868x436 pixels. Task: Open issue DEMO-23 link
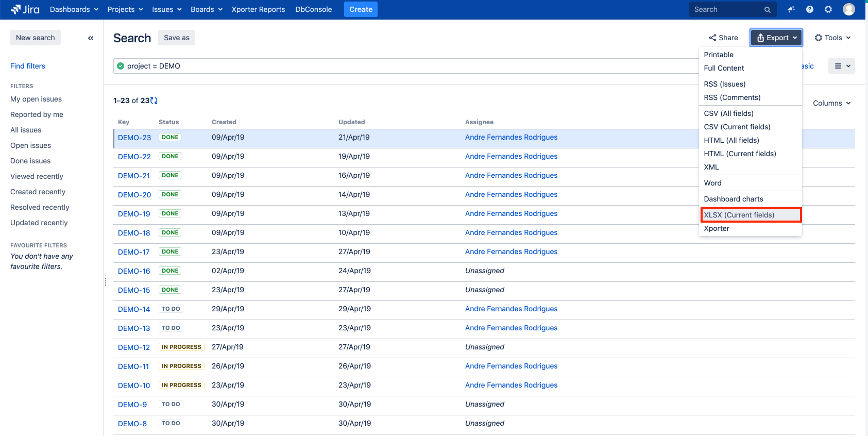click(134, 138)
